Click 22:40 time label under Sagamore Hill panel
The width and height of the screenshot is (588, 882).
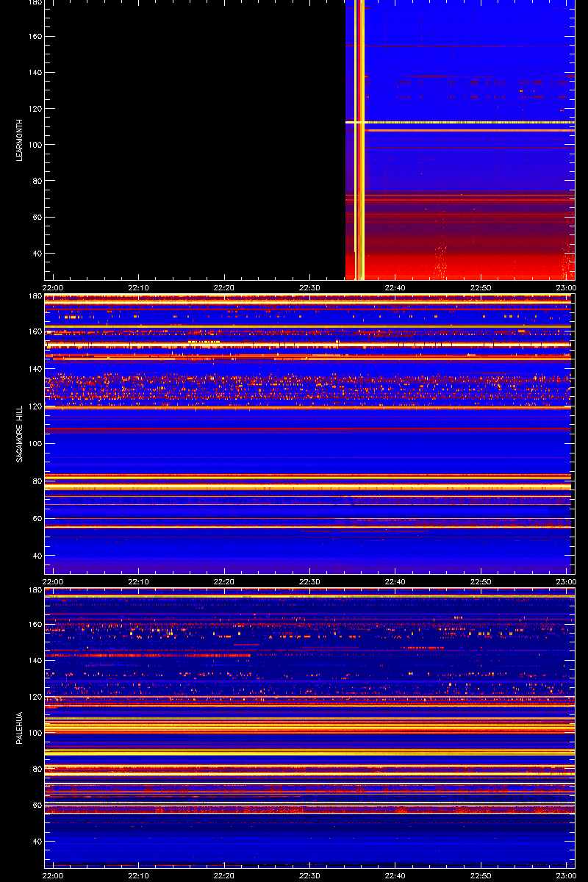point(395,581)
